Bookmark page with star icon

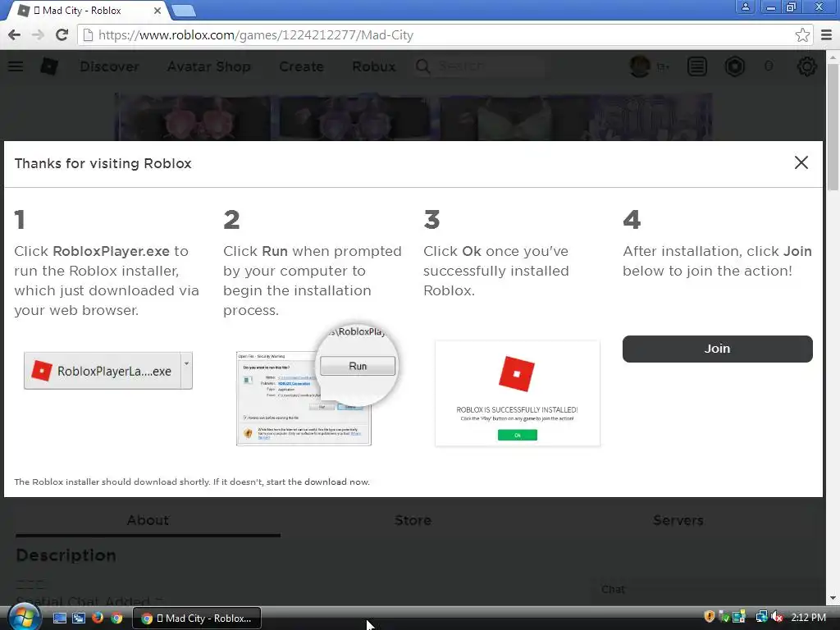(x=802, y=34)
